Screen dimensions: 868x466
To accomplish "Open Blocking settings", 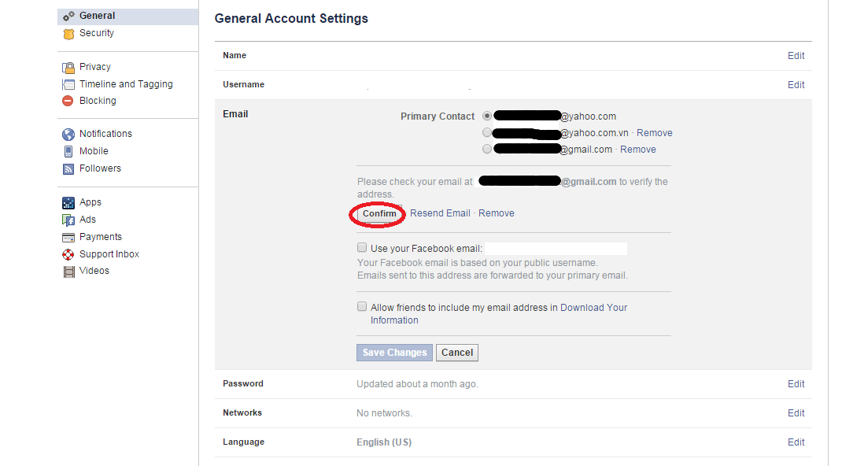I will click(98, 101).
